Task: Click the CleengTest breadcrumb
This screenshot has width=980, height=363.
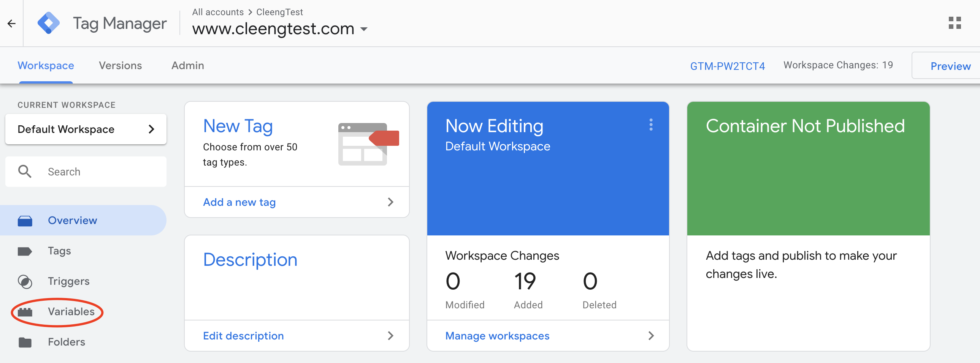Action: 279,12
